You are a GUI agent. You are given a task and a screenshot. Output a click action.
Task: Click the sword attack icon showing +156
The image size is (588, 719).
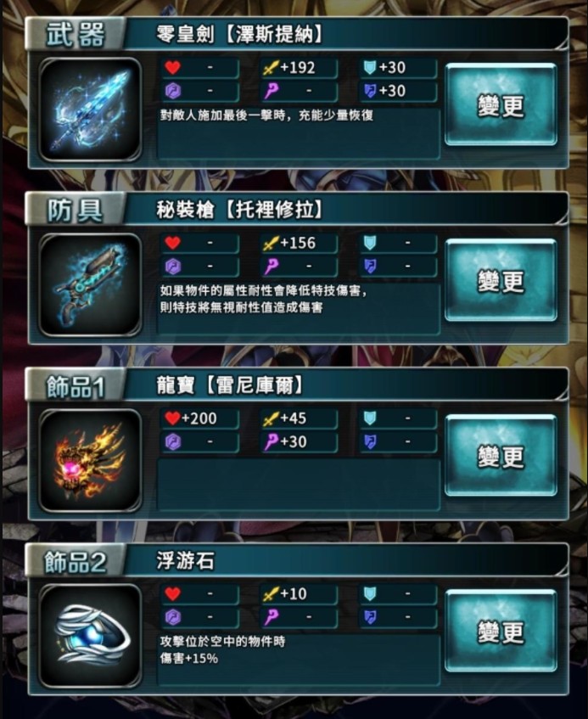(x=271, y=243)
